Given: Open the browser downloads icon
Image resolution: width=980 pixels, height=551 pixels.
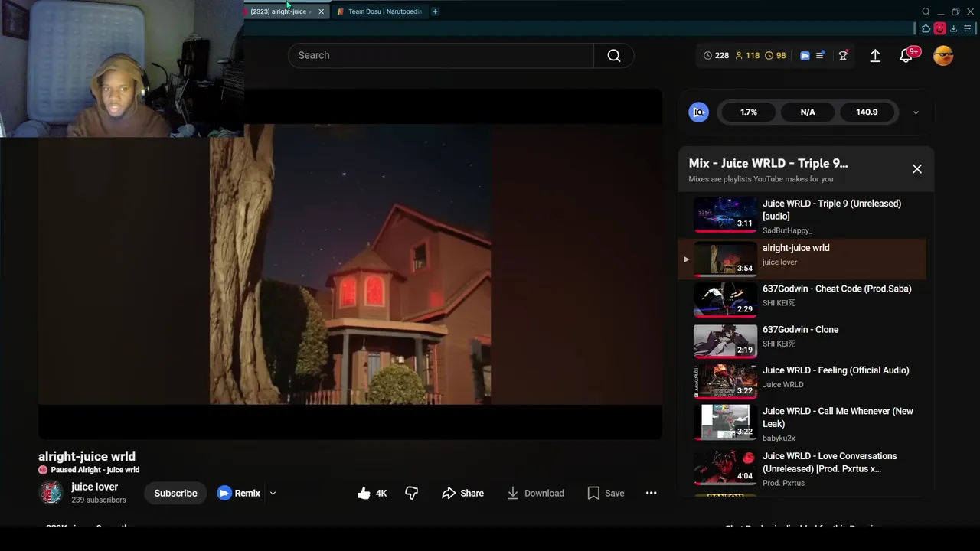Looking at the screenshot, I should pos(954,29).
